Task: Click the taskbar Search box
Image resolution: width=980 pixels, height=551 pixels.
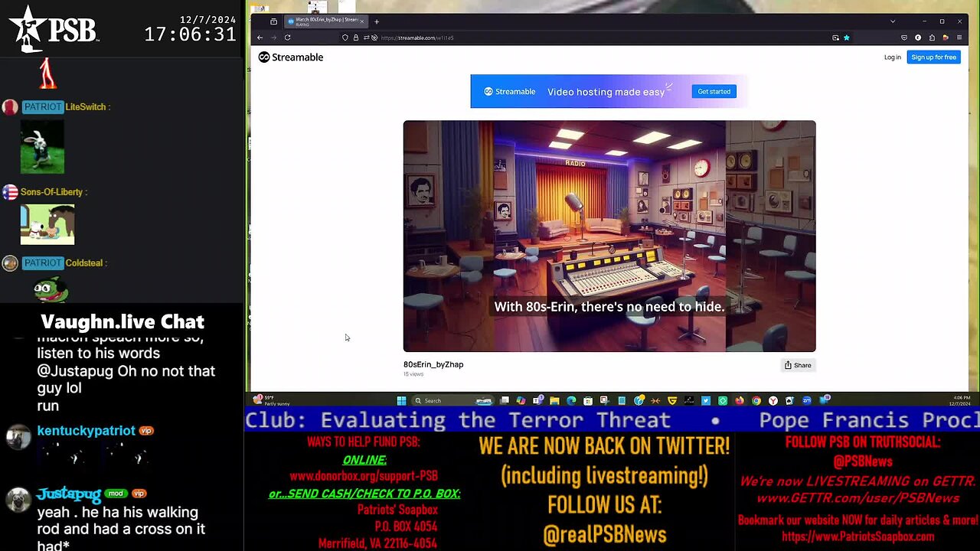Action: coord(453,400)
